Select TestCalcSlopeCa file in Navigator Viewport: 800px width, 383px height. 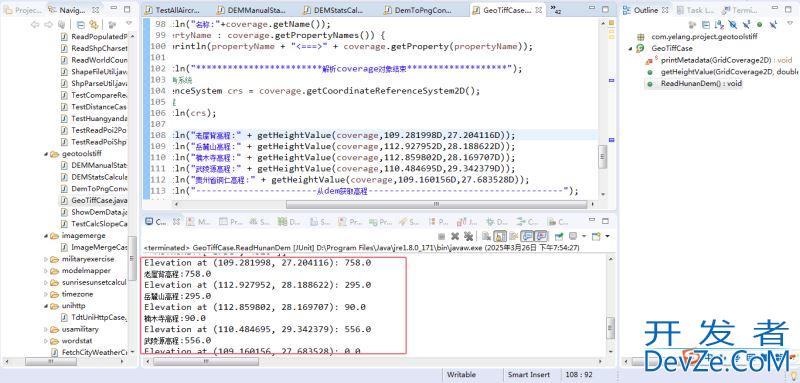coord(93,224)
